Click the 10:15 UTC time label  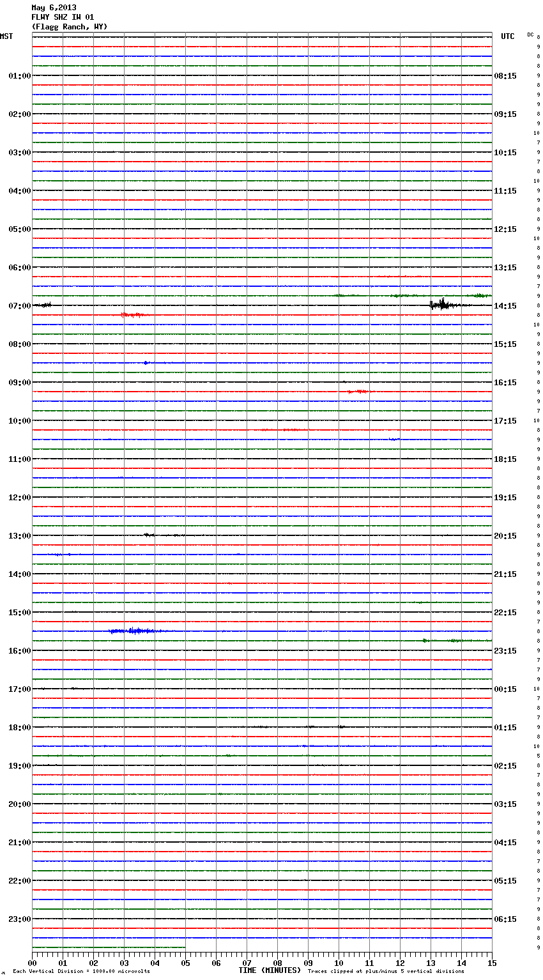(505, 153)
